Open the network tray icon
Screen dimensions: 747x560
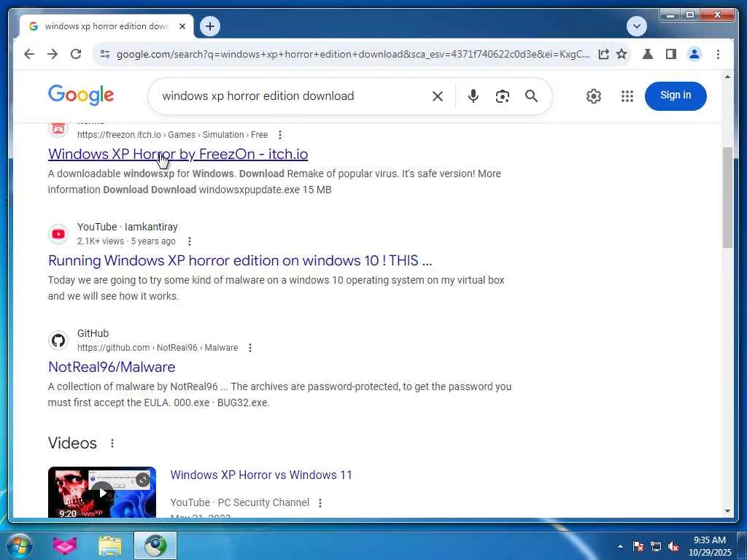point(656,546)
